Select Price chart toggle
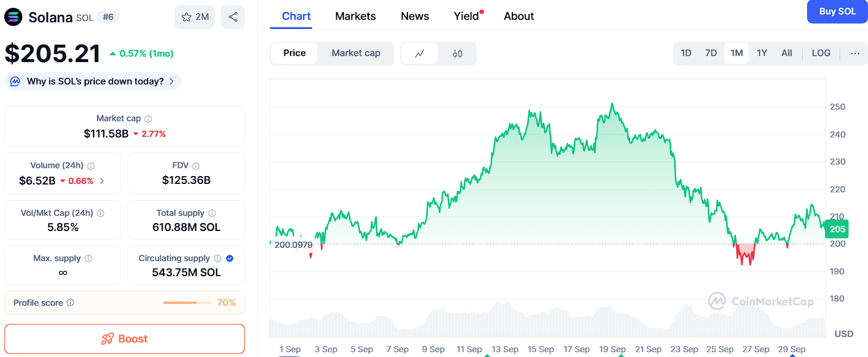Image resolution: width=868 pixels, height=357 pixels. coord(295,53)
